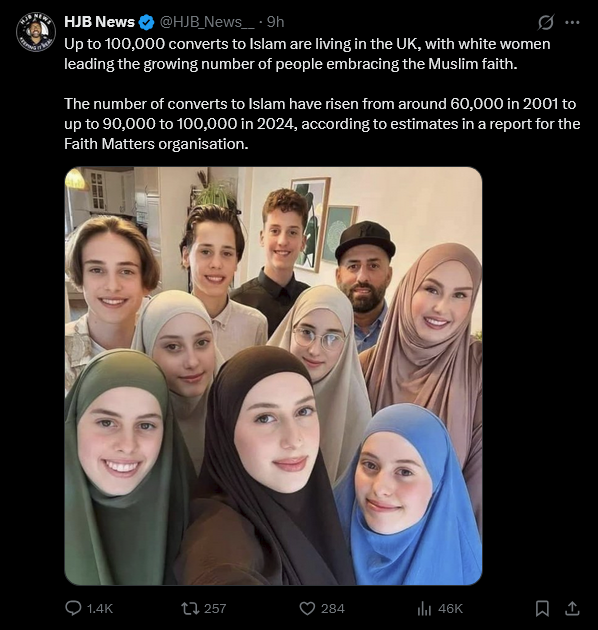Click the paragraph mentioning Faith Matters organisation
The height and width of the screenshot is (630, 598).
tap(322, 124)
